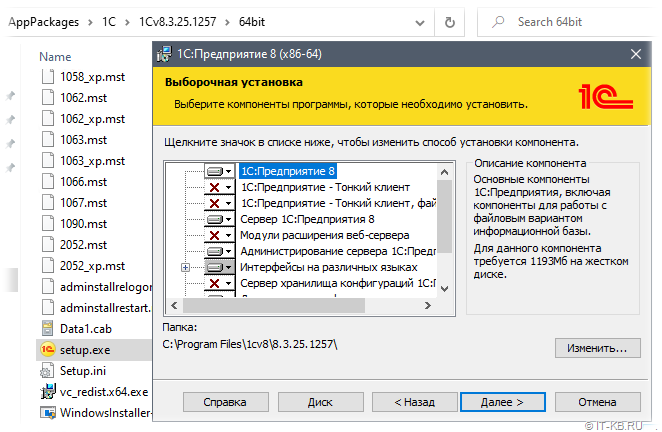Select file icon of 1062.mst
This screenshot has width=662, height=432.
[x=48, y=98]
